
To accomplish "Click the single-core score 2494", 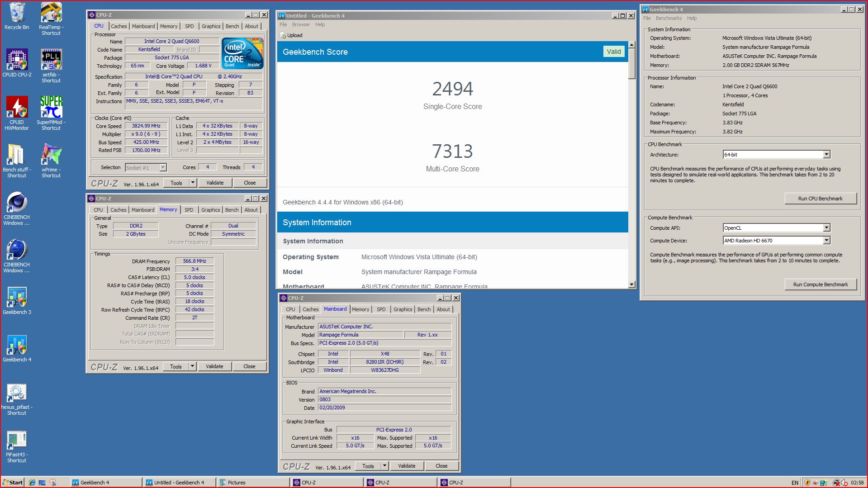I will [x=452, y=89].
